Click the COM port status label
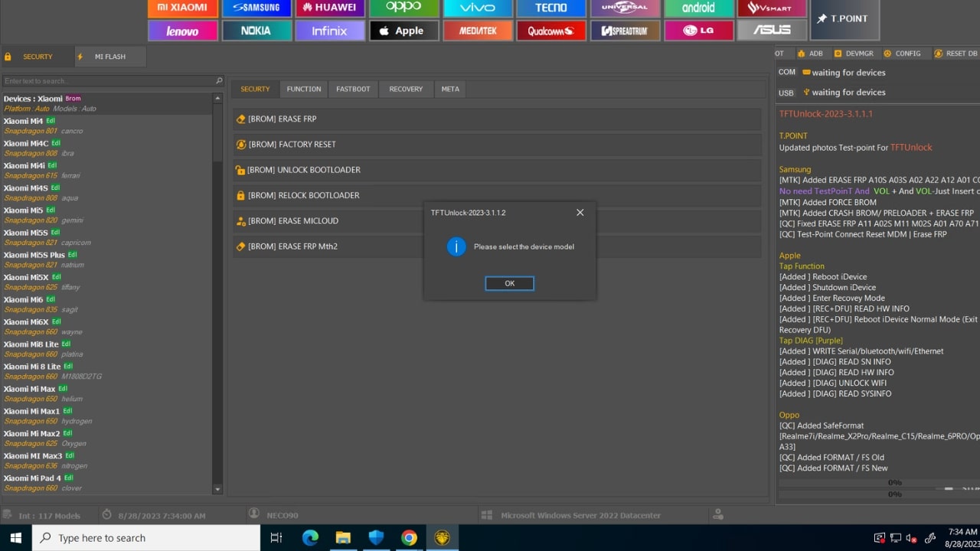This screenshot has width=980, height=551. coord(786,72)
